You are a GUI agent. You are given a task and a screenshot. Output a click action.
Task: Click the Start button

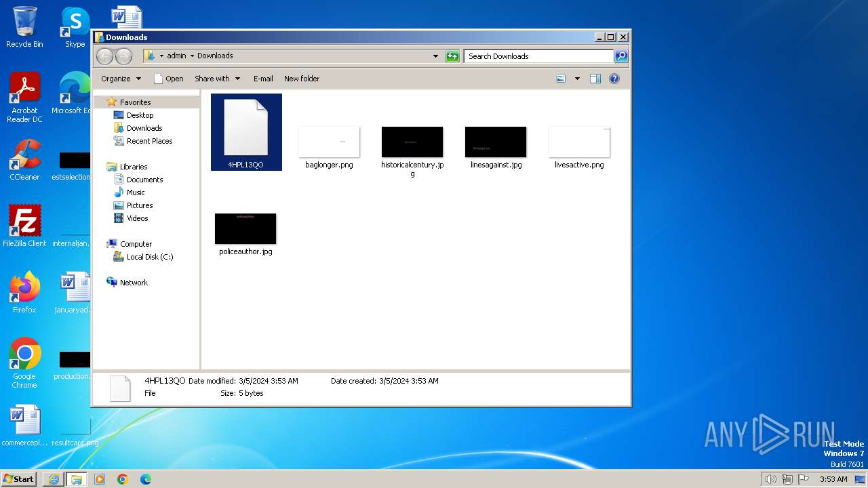click(18, 479)
